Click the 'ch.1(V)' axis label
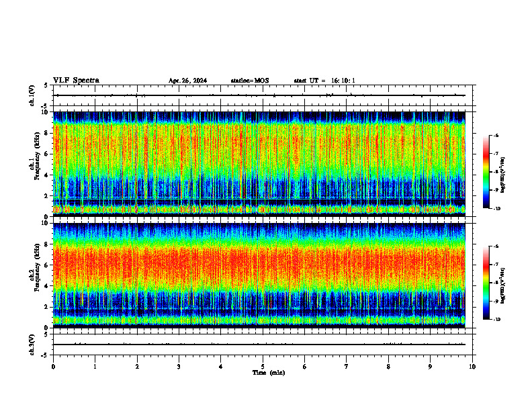 click(32, 95)
